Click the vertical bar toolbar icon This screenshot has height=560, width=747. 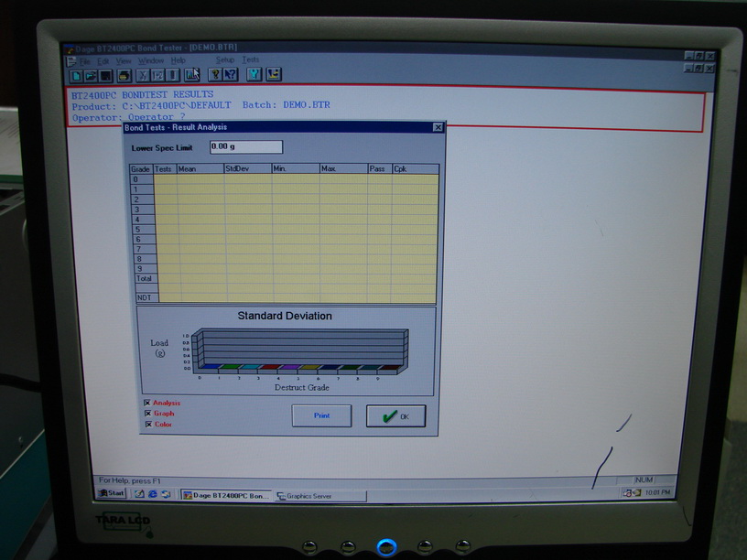point(172,75)
